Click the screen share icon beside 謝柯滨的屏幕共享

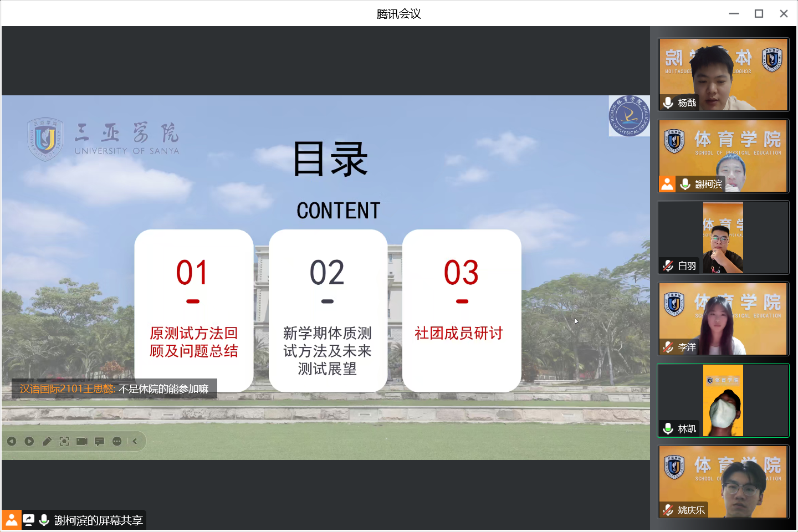tap(29, 520)
